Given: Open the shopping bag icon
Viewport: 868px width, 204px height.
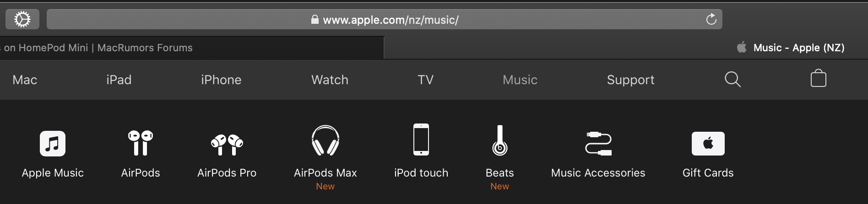Looking at the screenshot, I should (x=818, y=78).
